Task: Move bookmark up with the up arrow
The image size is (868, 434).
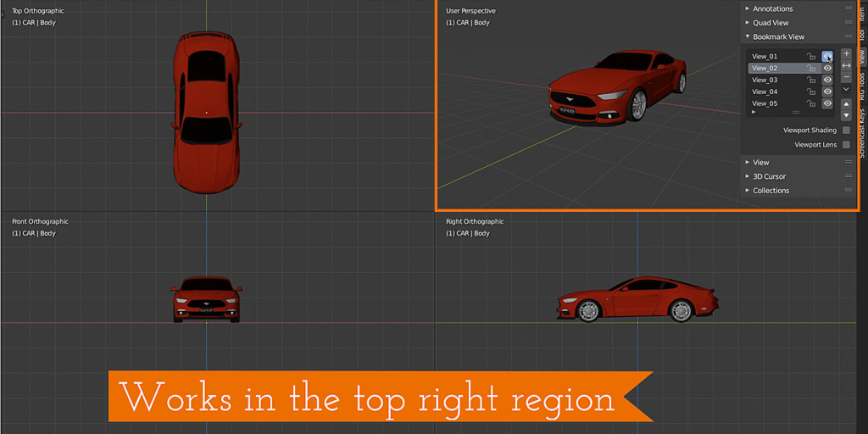Action: point(846,104)
